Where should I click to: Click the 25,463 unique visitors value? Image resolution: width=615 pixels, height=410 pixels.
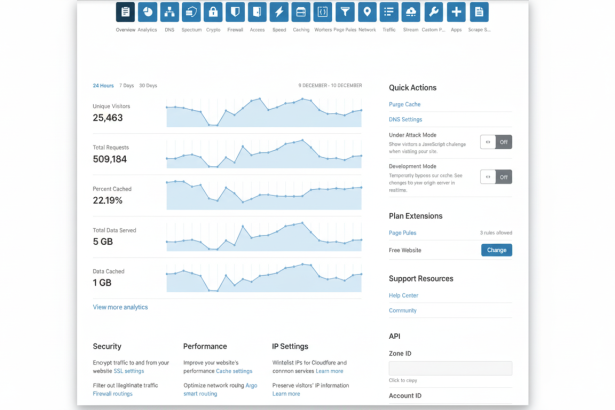point(107,118)
